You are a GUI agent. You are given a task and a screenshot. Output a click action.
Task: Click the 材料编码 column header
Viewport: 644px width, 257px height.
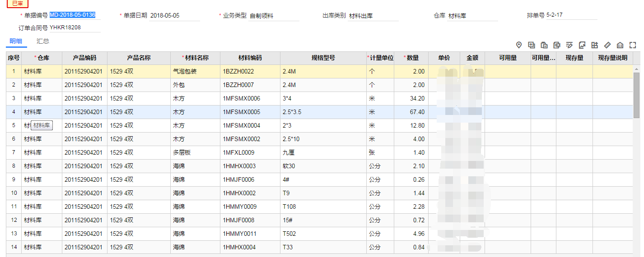pos(250,58)
